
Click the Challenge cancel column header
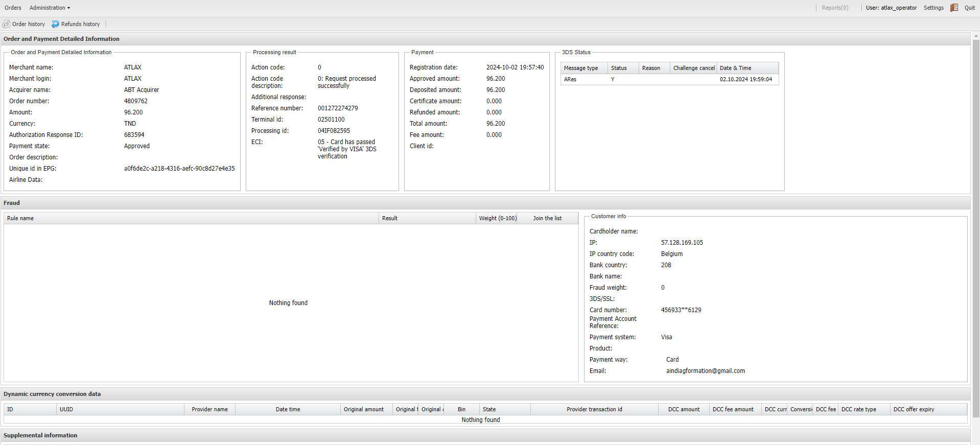693,68
